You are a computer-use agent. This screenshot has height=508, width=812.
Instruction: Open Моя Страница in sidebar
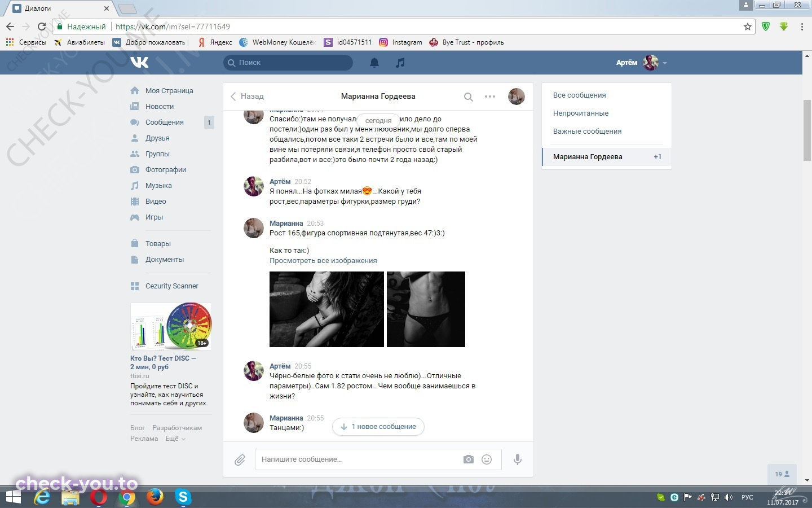169,90
